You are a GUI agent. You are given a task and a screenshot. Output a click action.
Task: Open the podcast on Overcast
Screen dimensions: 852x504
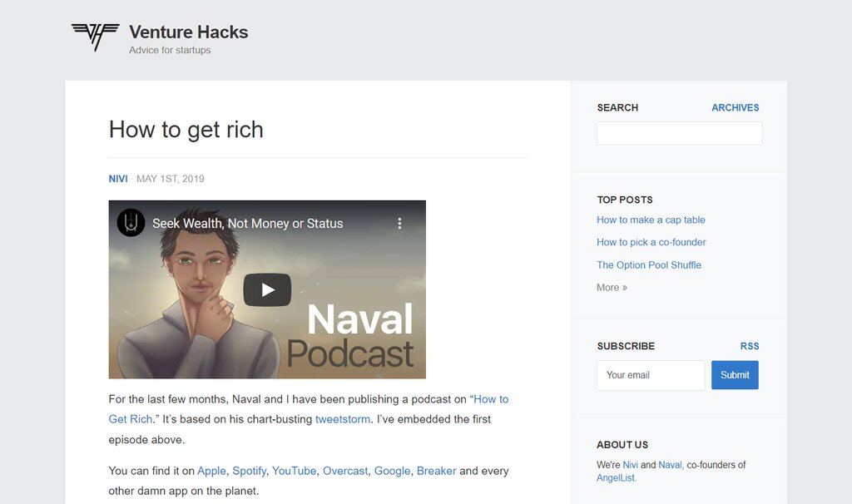click(x=345, y=471)
